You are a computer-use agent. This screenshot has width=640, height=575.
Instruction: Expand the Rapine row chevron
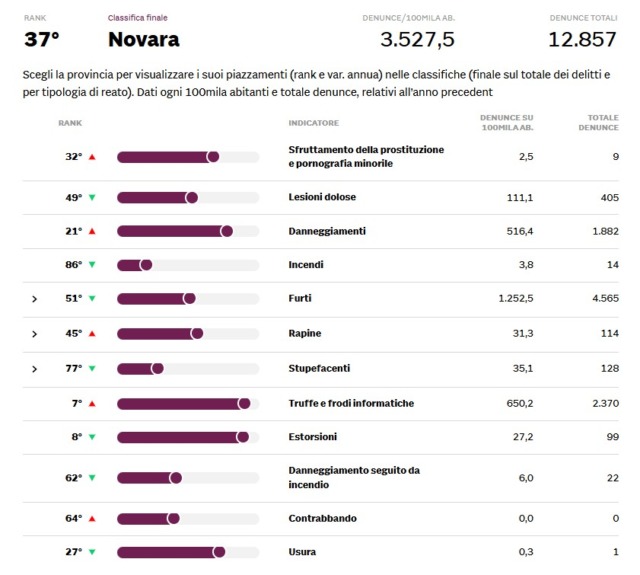pyautogui.click(x=34, y=334)
